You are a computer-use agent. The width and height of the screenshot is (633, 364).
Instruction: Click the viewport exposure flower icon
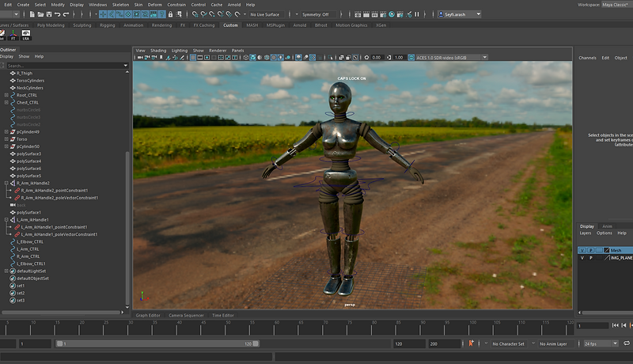[x=367, y=57]
